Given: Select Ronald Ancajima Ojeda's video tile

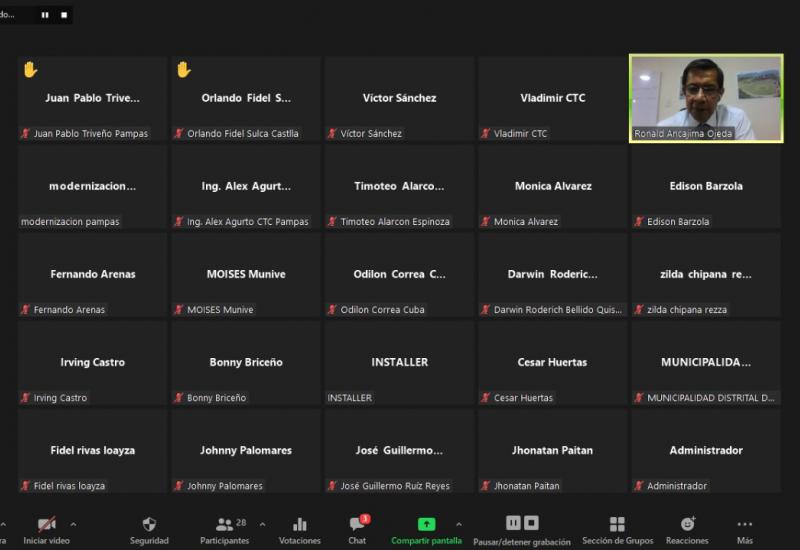Looking at the screenshot, I should 706,98.
